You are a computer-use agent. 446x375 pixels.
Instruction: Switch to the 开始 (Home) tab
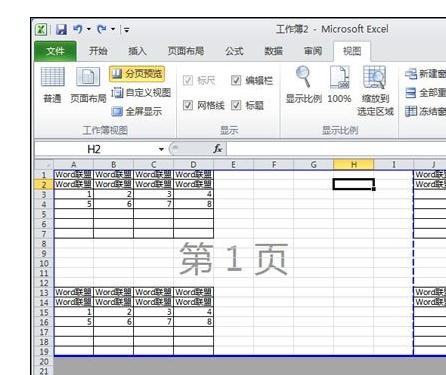click(98, 51)
